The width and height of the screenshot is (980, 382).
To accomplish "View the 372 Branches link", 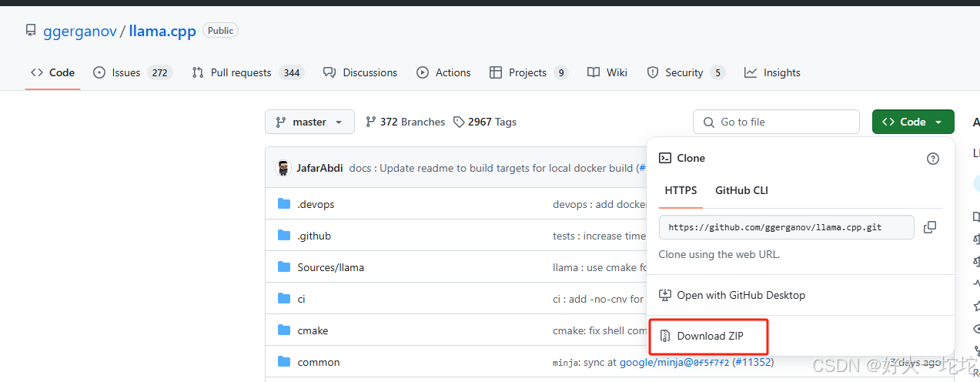I will click(x=405, y=122).
